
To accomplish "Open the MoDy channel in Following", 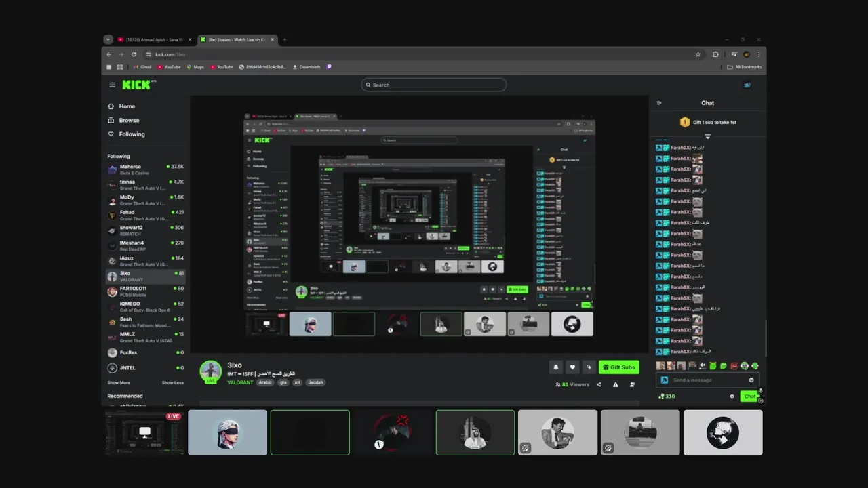I will 145,200.
